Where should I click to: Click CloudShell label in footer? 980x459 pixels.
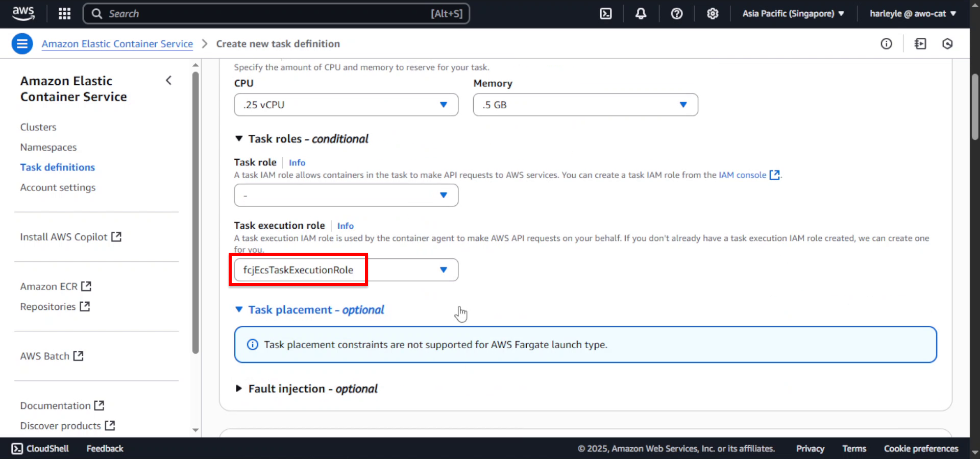coord(47,448)
